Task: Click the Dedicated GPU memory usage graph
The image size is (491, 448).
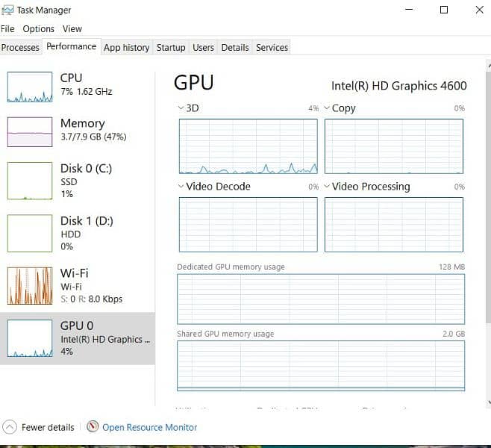Action: click(321, 299)
